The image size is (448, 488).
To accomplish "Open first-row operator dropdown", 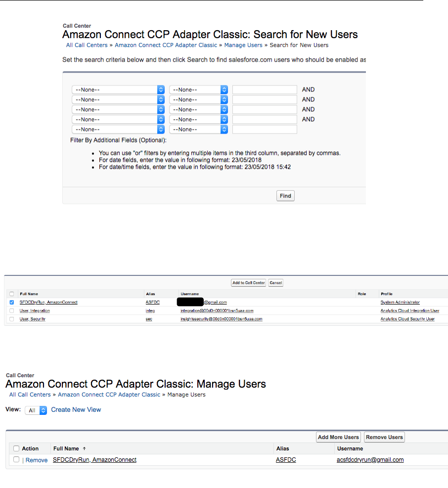I will (198, 89).
